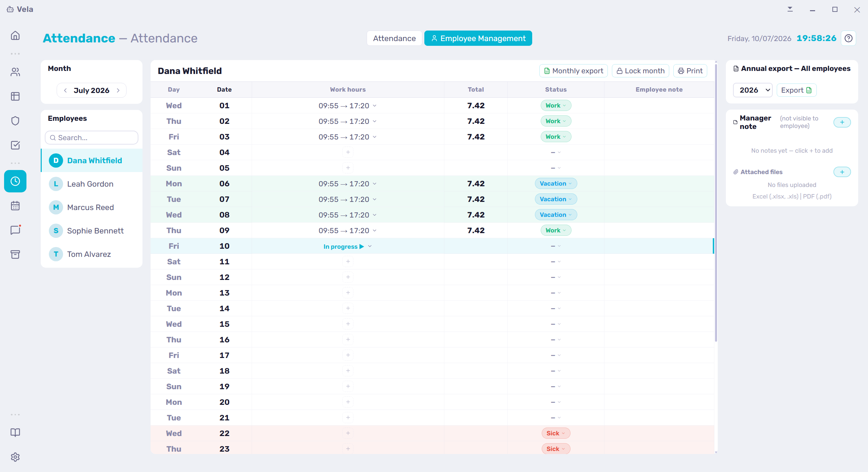The image size is (868, 472).
Task: Open the Home icon in sidebar
Action: (15, 36)
